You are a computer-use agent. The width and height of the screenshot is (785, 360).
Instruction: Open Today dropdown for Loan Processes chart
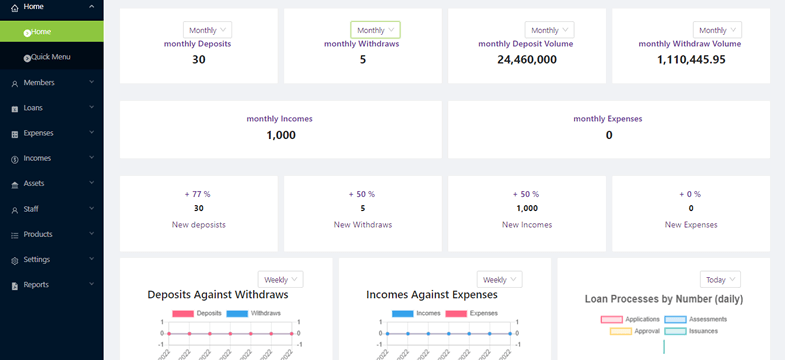click(x=720, y=279)
